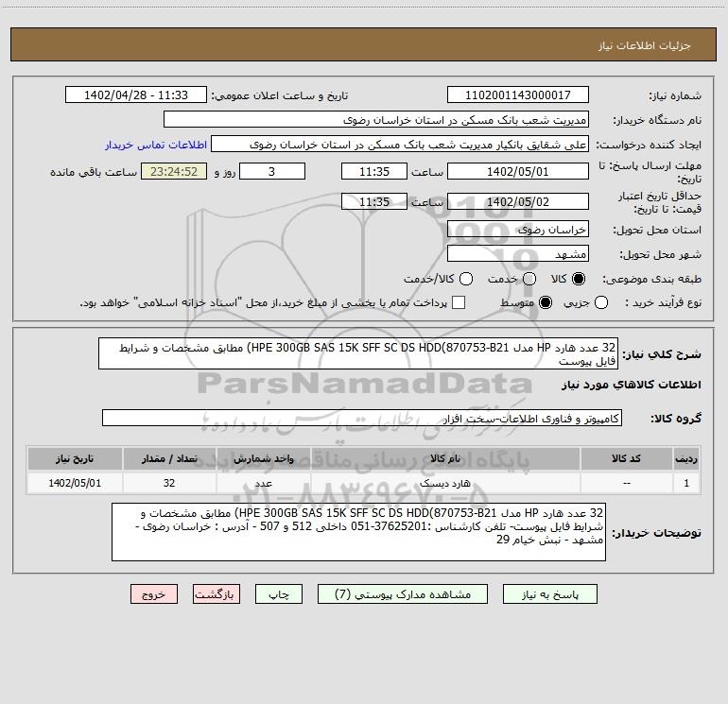Click the announcement date field 1402/04/28 - 11:33
The height and width of the screenshot is (704, 728).
[x=136, y=95]
